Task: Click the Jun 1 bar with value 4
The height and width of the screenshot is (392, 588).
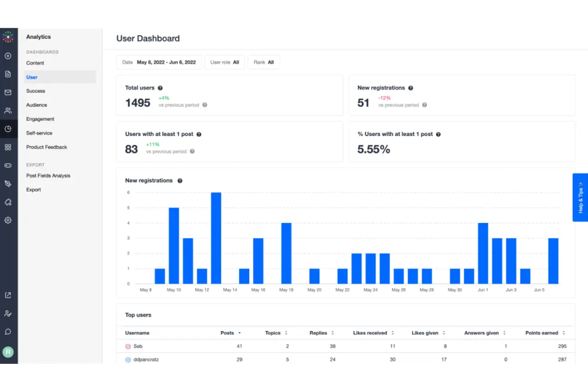Action: pyautogui.click(x=483, y=253)
